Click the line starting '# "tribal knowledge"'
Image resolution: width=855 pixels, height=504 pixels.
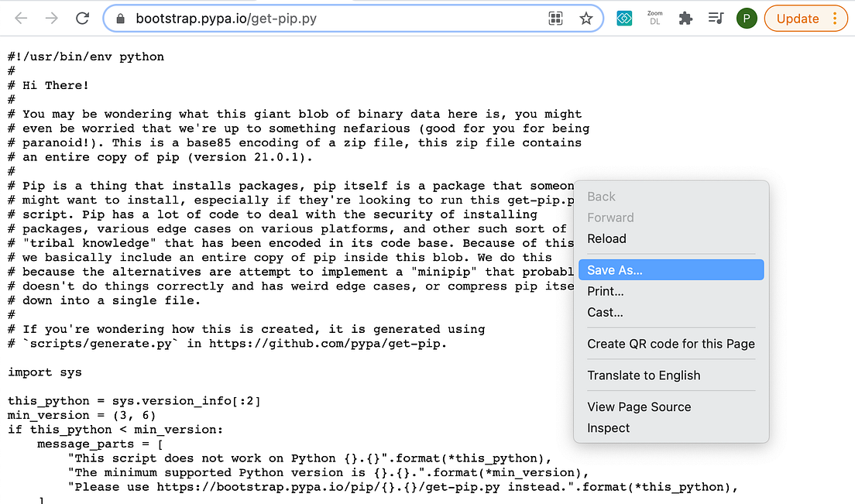[x=290, y=244]
